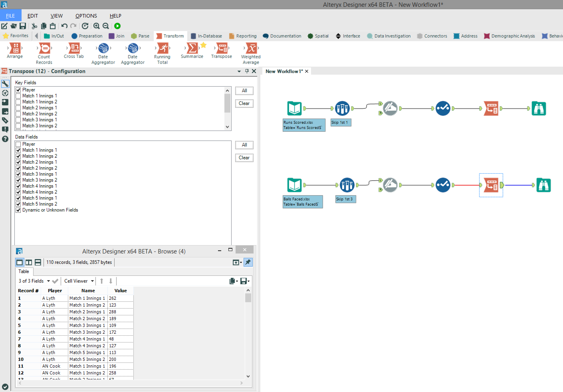Click the Key Fields All button

[244, 91]
